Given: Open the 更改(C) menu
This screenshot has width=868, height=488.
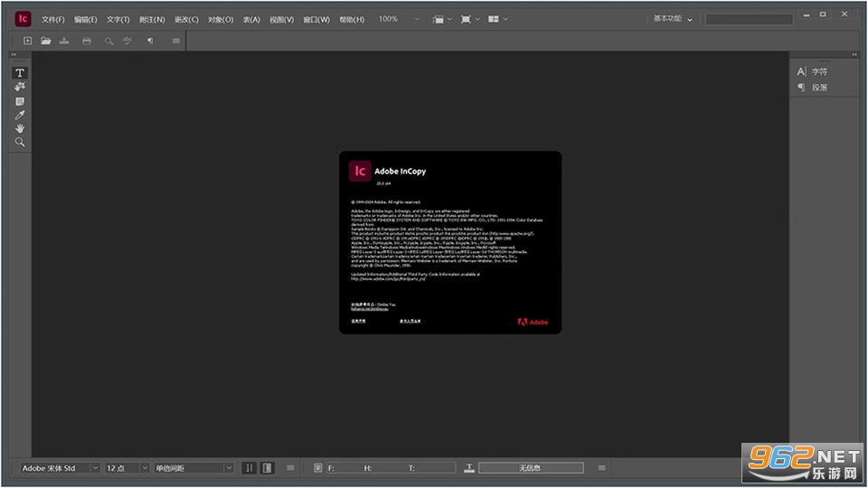Looking at the screenshot, I should 186,19.
